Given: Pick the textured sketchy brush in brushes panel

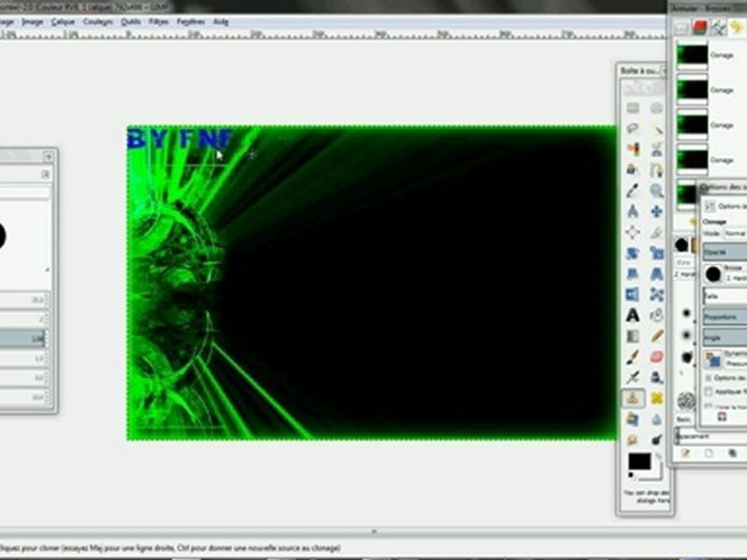Looking at the screenshot, I should pos(686,401).
